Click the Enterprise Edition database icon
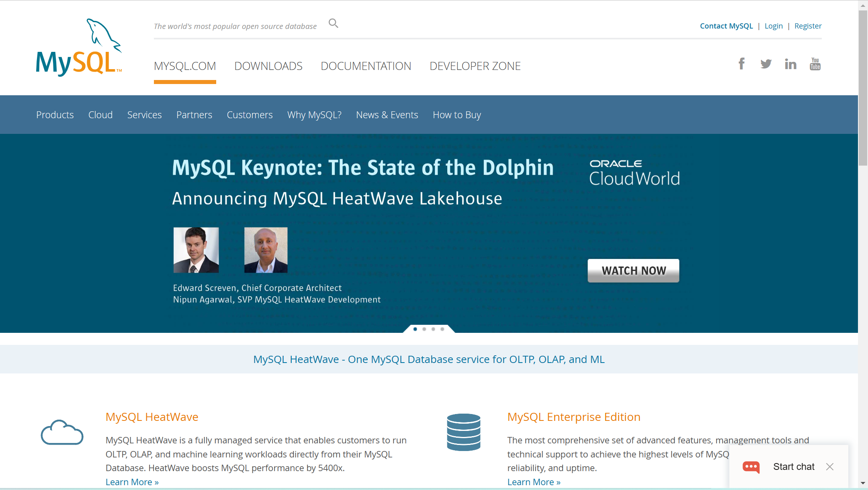 click(x=463, y=432)
